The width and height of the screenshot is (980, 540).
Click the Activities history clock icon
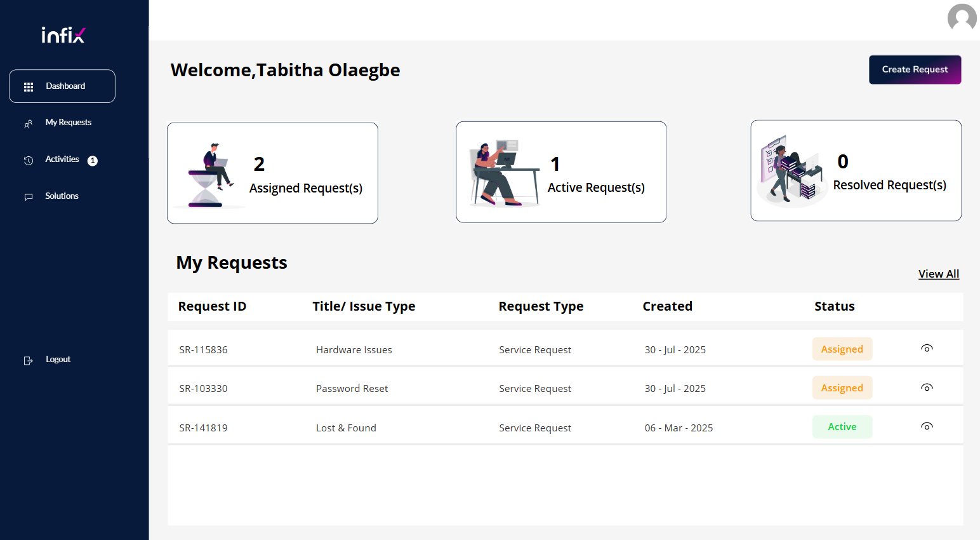coord(29,161)
